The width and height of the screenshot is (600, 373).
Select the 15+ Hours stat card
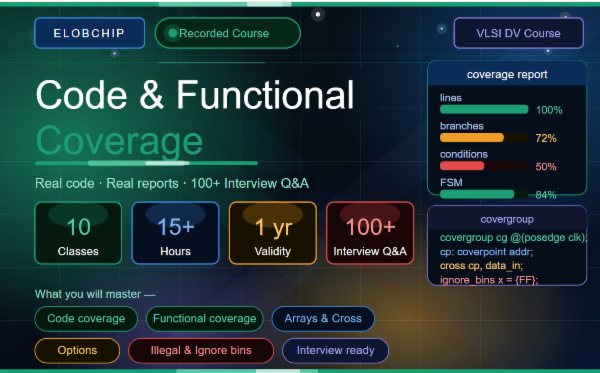pyautogui.click(x=176, y=233)
